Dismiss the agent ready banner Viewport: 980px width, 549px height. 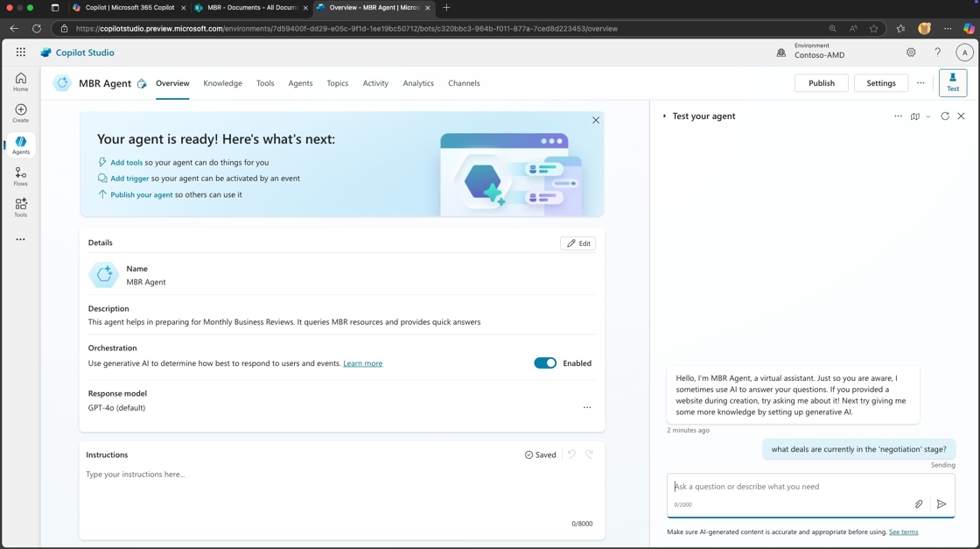tap(596, 120)
